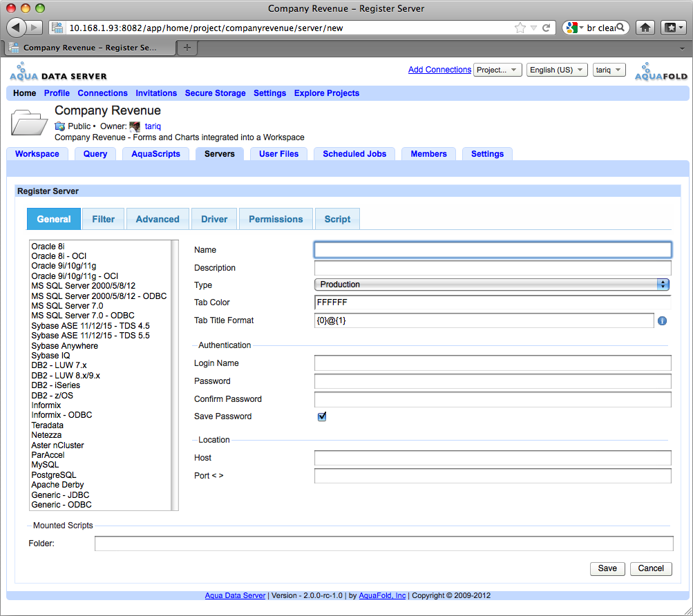This screenshot has width=693, height=616.
Task: Click the Public project visibility icon
Action: 59,126
